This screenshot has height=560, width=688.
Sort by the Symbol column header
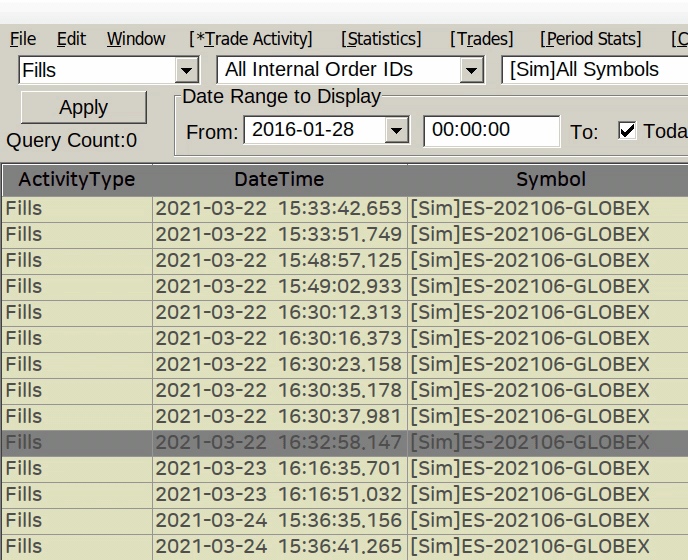click(x=550, y=180)
